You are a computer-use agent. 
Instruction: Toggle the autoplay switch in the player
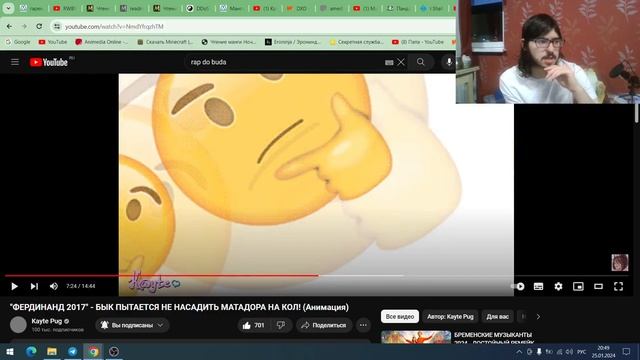518,287
